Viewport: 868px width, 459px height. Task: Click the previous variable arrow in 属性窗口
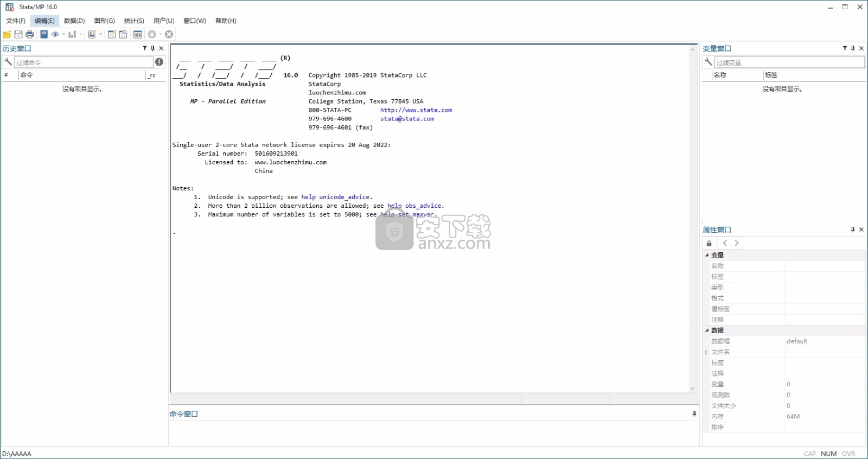tap(725, 243)
